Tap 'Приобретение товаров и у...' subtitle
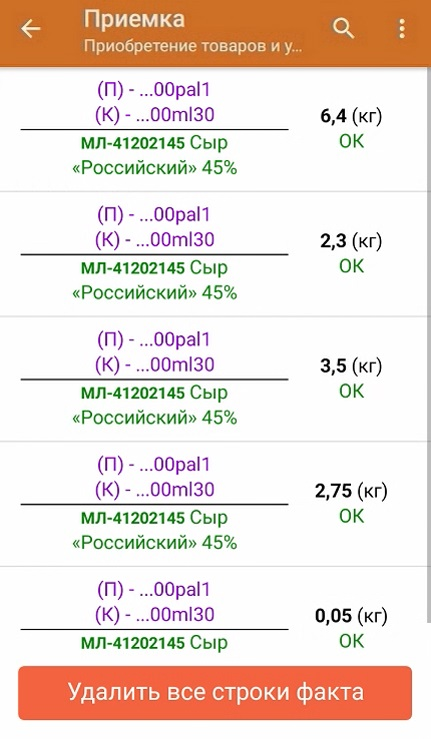 [192, 46]
